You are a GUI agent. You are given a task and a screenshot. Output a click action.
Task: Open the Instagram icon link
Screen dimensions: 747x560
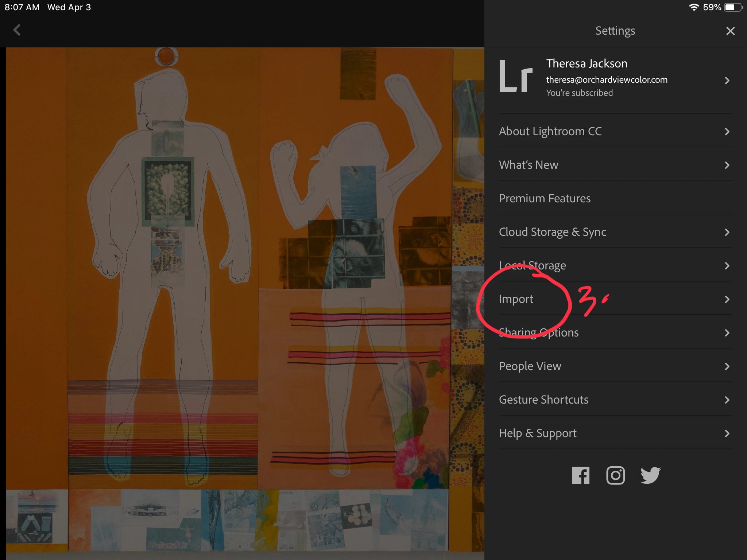coord(615,475)
